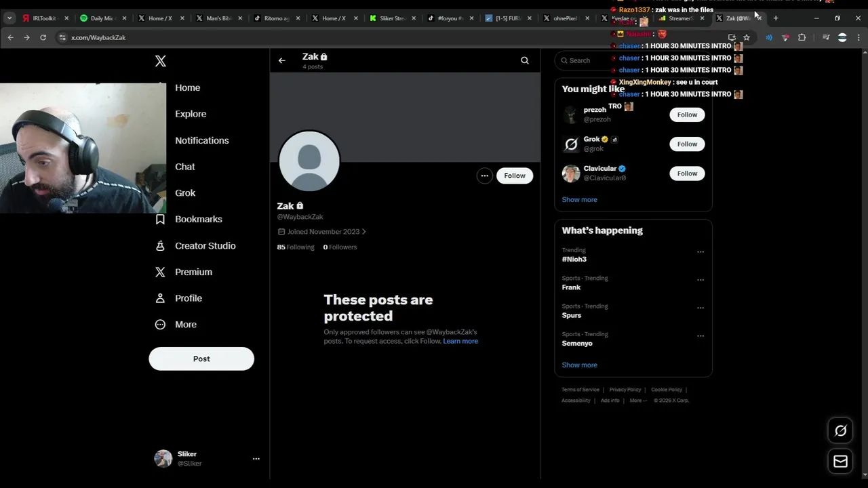Image resolution: width=868 pixels, height=488 pixels.
Task: Go back using the profile header arrow
Action: pos(282,60)
